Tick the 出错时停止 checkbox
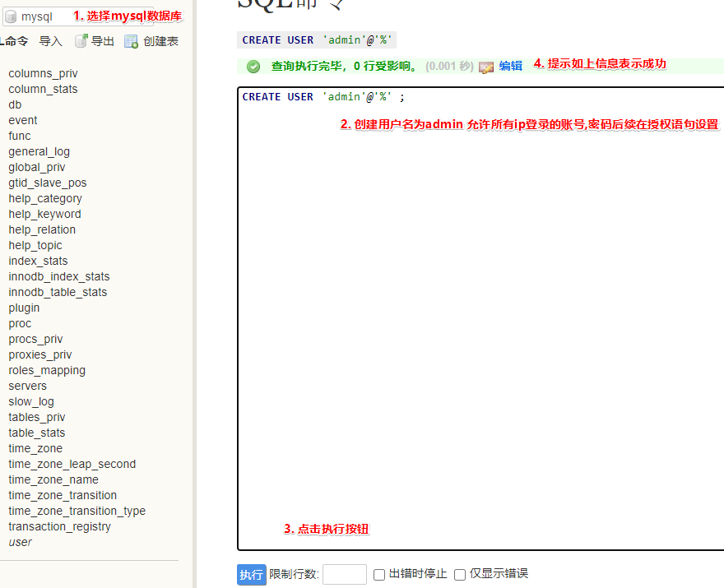This screenshot has width=724, height=588. click(379, 575)
